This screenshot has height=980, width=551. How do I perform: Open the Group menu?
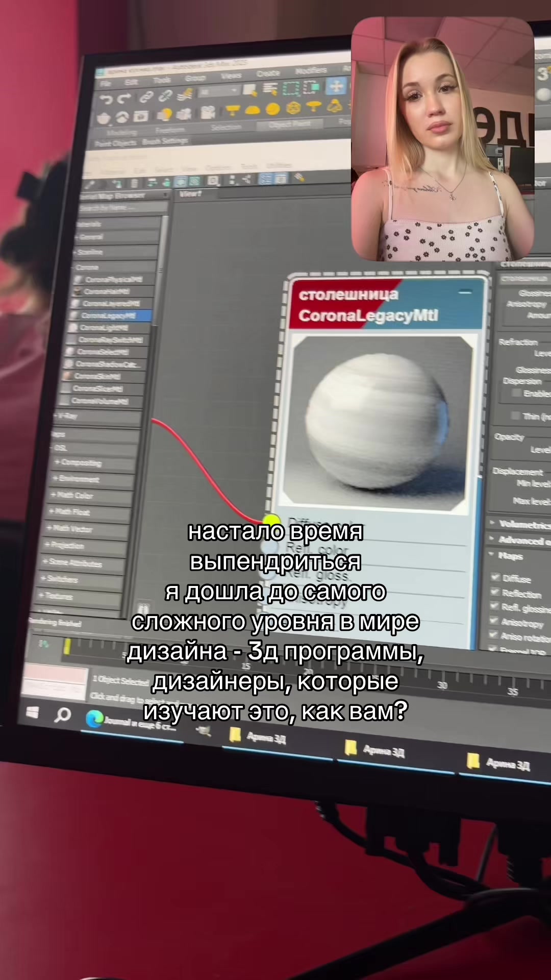coord(195,78)
